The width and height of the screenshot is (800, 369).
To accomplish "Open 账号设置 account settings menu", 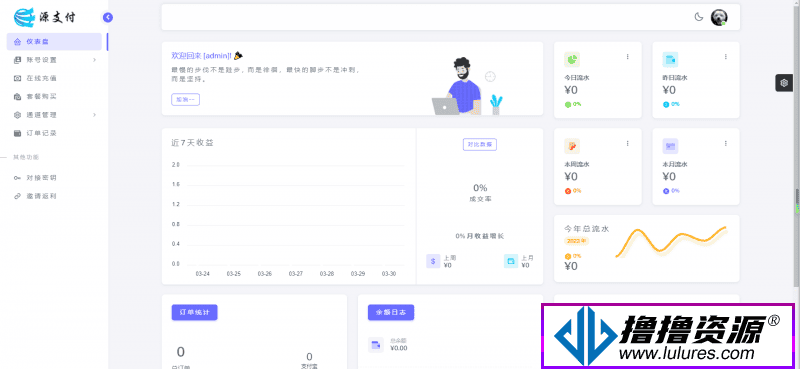I will [x=54, y=60].
